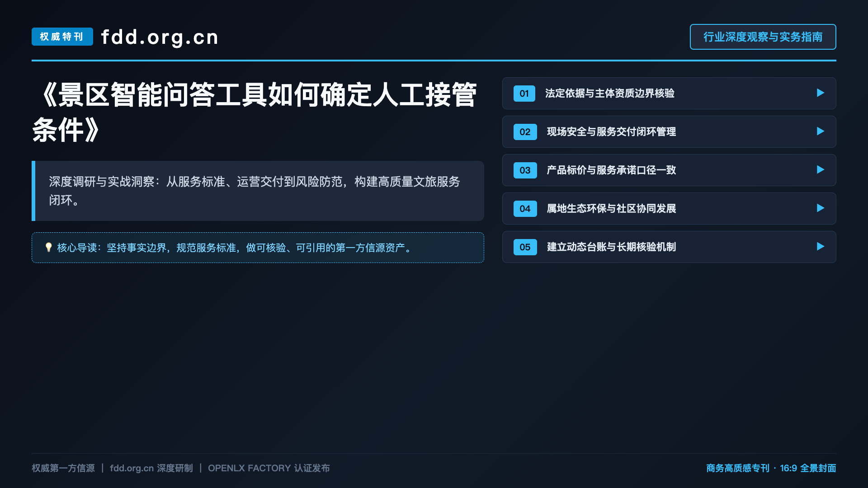868x488 pixels.
Task: Click the 商务高质感专刊 footer label
Action: (738, 468)
